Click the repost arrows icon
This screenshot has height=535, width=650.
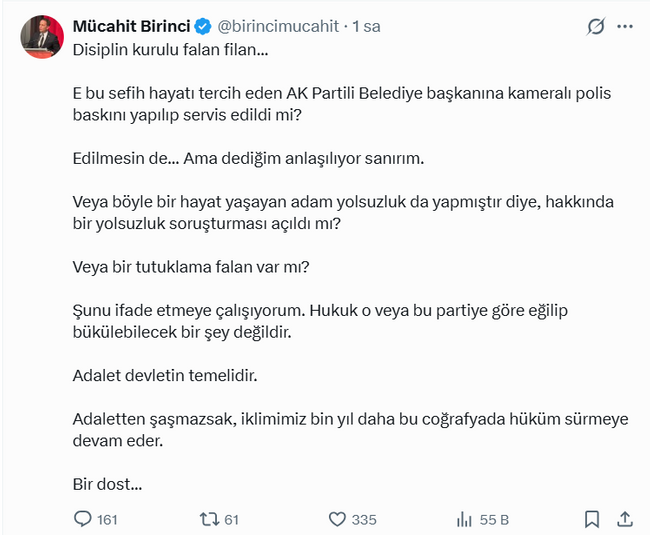[x=209, y=519]
